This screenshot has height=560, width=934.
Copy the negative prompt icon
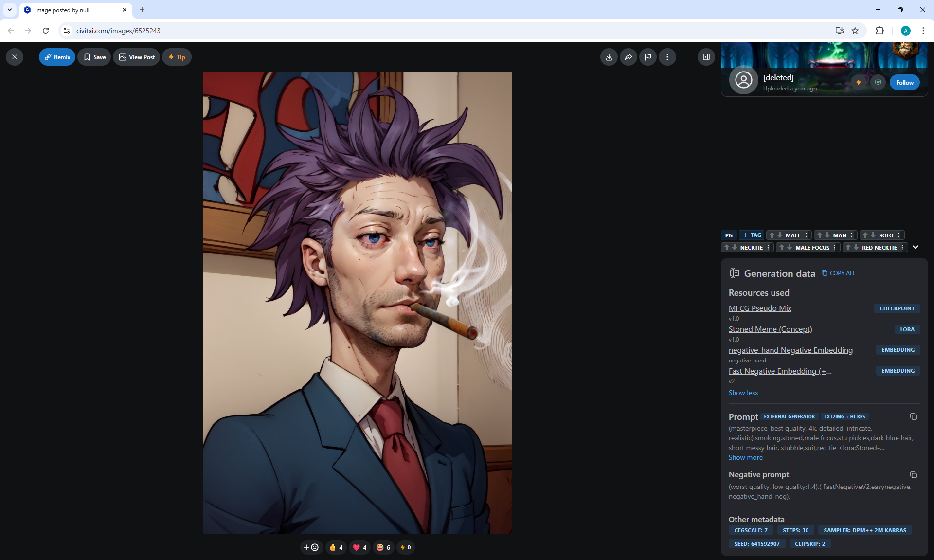913,475
